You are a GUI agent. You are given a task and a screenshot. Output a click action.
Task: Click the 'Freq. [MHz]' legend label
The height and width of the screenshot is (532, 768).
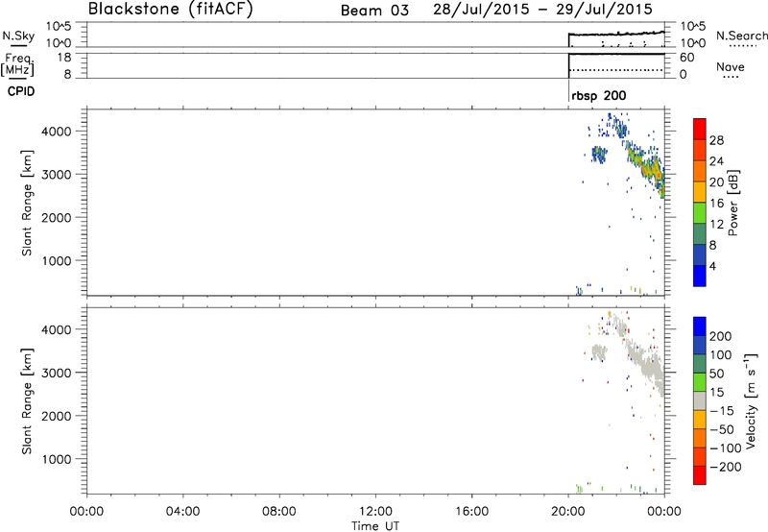17,65
